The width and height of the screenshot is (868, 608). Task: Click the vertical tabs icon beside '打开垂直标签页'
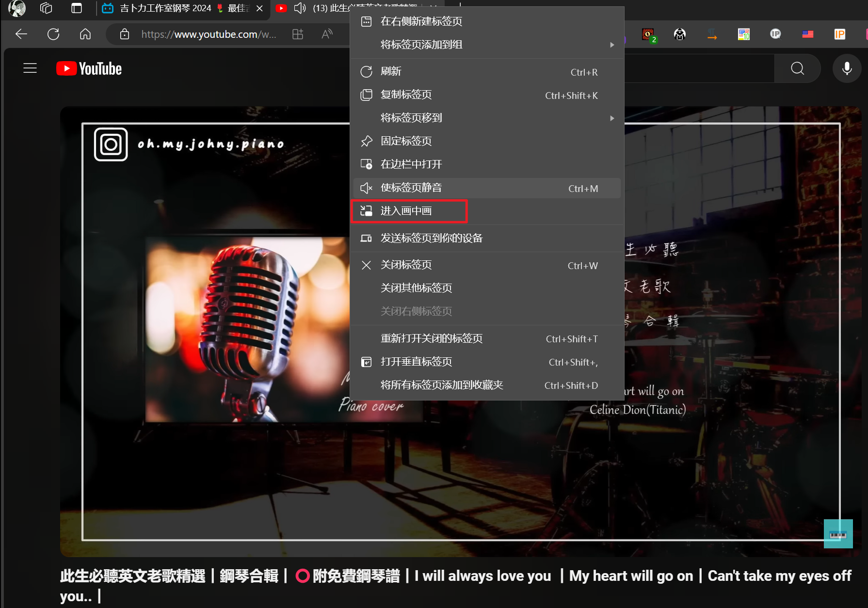point(367,362)
